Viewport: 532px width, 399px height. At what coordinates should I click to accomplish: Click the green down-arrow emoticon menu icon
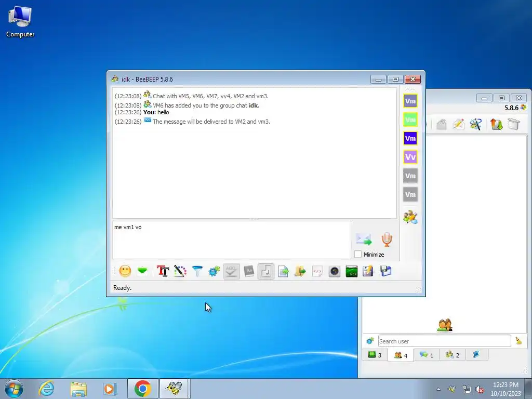tap(142, 271)
